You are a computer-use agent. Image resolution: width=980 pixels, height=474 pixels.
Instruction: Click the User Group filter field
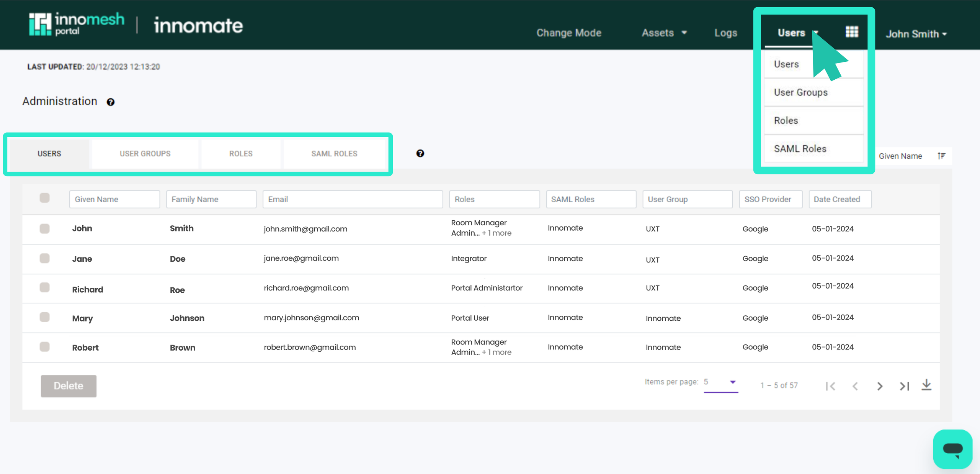[688, 199]
